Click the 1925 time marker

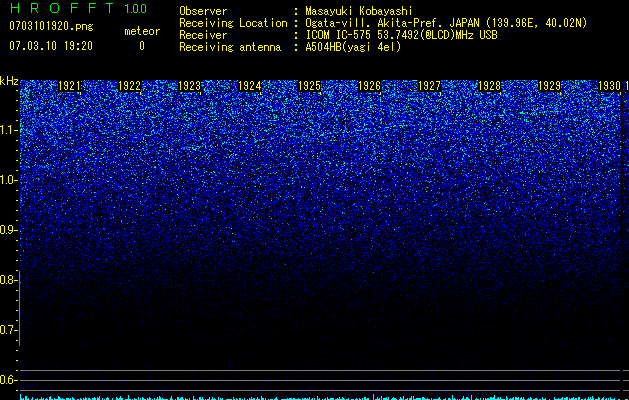tap(310, 86)
